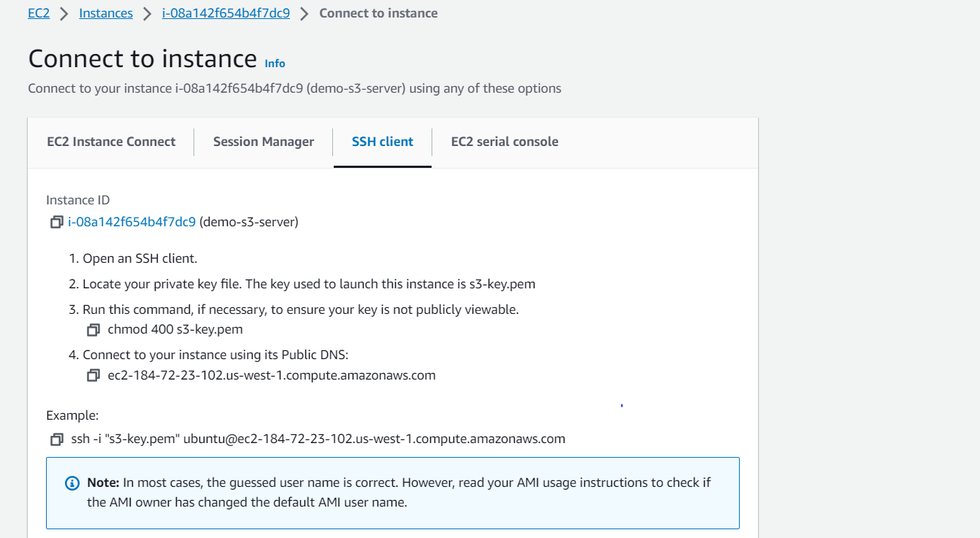
Task: Click the 'Example:' label
Action: [x=72, y=416]
